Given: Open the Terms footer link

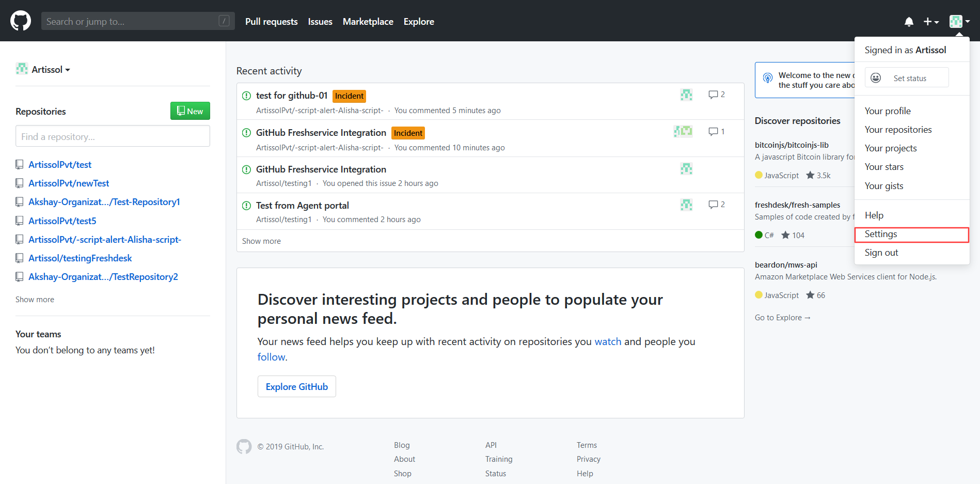Looking at the screenshot, I should point(587,445).
